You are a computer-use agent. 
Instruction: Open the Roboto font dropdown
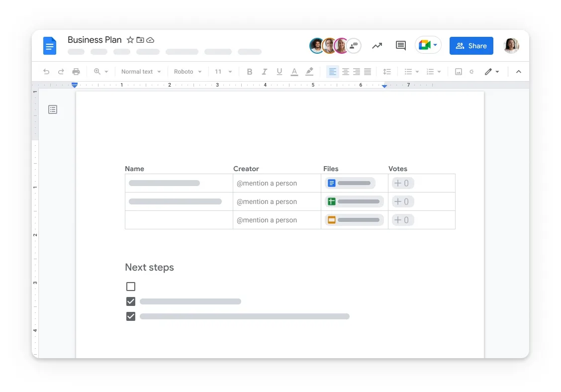click(188, 72)
